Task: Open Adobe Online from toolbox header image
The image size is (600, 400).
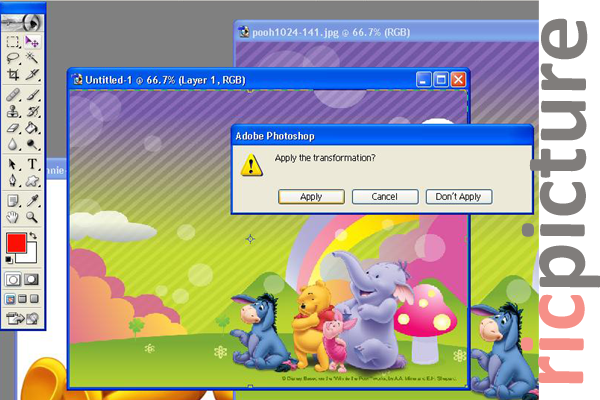Action: pos(23,23)
